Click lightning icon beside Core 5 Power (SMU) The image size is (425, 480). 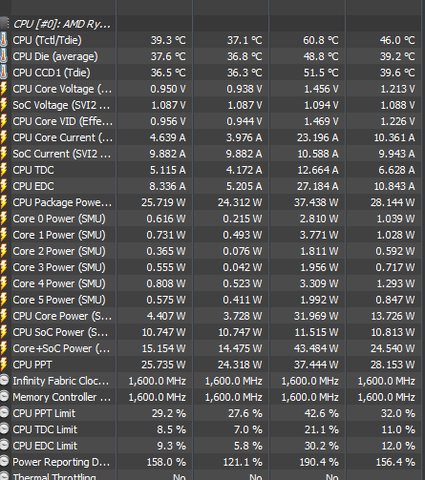point(4,300)
